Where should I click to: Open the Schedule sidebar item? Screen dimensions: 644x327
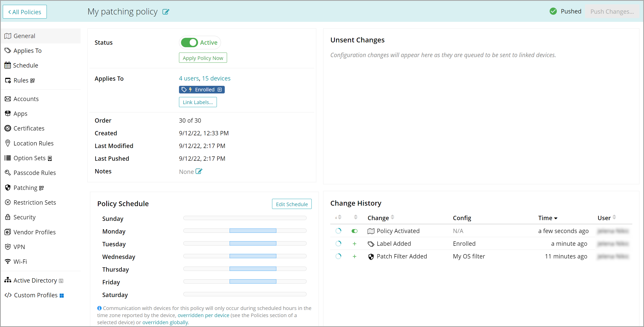coord(25,65)
